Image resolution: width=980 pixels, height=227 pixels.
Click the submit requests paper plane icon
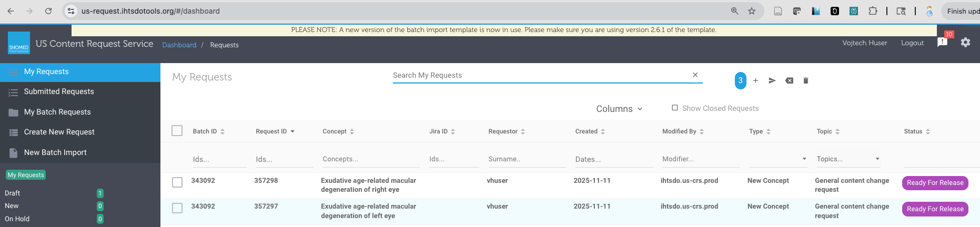pos(772,80)
